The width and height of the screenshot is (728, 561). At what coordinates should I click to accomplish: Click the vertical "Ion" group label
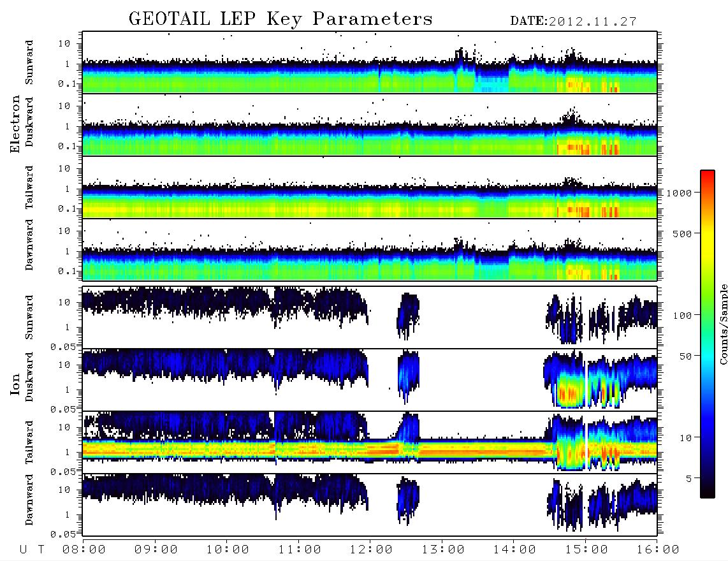[x=15, y=384]
